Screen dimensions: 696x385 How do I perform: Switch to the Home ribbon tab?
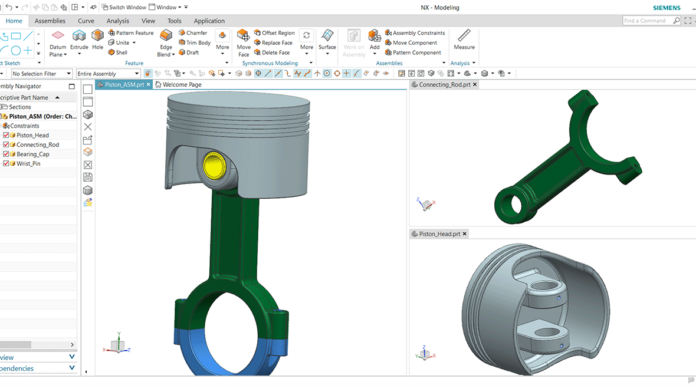click(x=14, y=21)
